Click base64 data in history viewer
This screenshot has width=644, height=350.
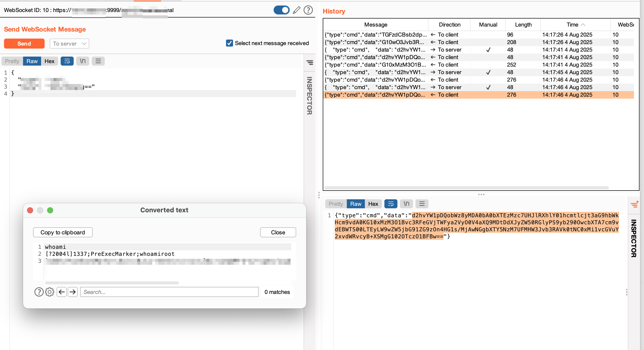(477, 226)
